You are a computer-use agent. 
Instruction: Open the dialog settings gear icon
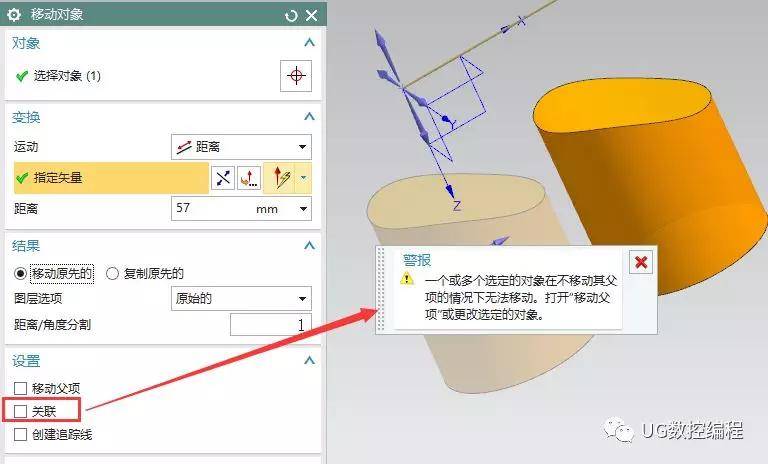click(x=14, y=15)
